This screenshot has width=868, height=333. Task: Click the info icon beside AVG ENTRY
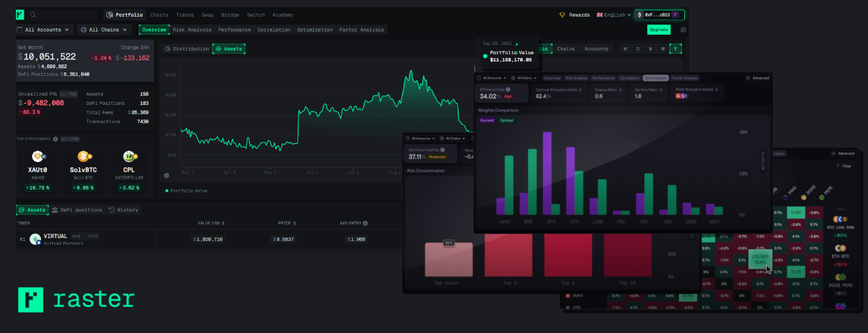[365, 223]
